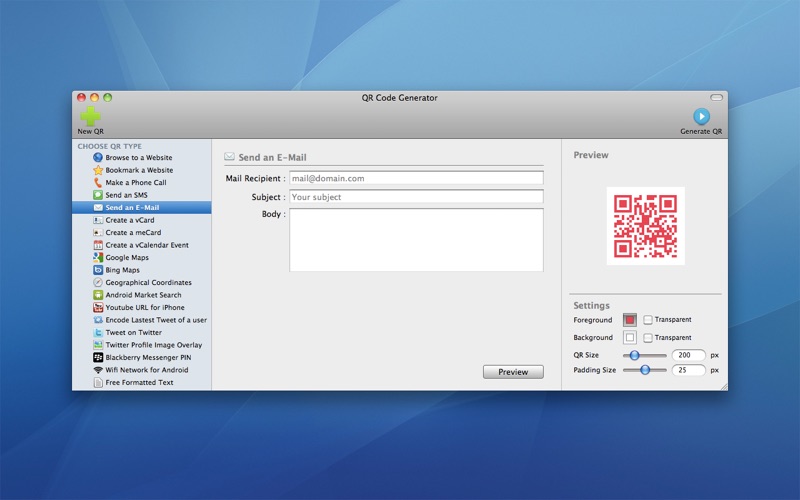The width and height of the screenshot is (800, 500).
Task: Click the window resize grip corner
Action: 723,387
